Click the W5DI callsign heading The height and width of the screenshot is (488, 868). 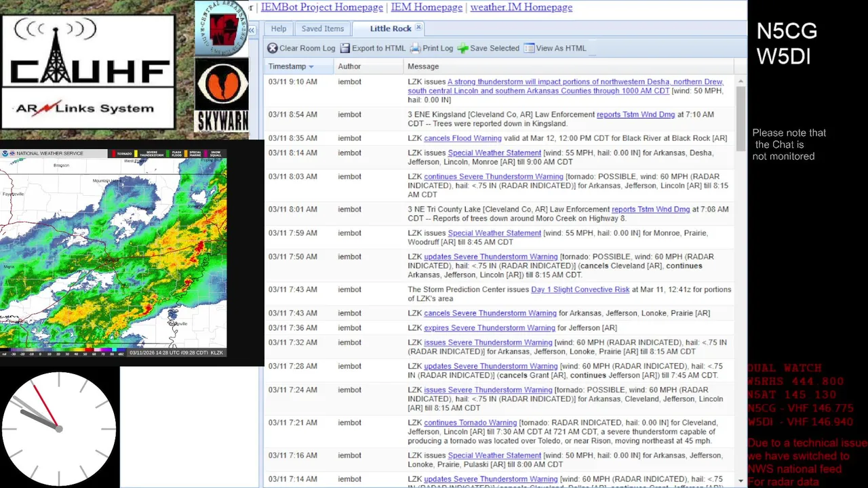[x=783, y=56]
